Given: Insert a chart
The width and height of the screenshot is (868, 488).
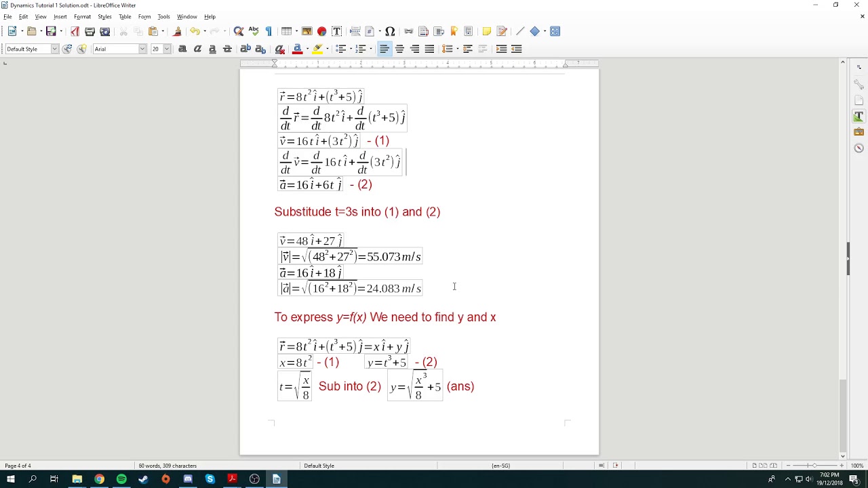Looking at the screenshot, I should [322, 31].
